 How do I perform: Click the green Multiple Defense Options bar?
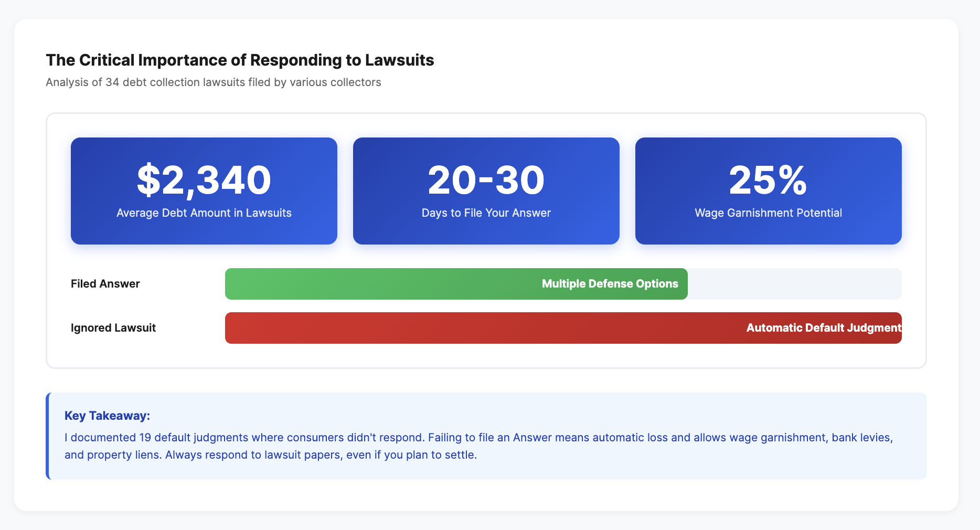pyautogui.click(x=456, y=284)
